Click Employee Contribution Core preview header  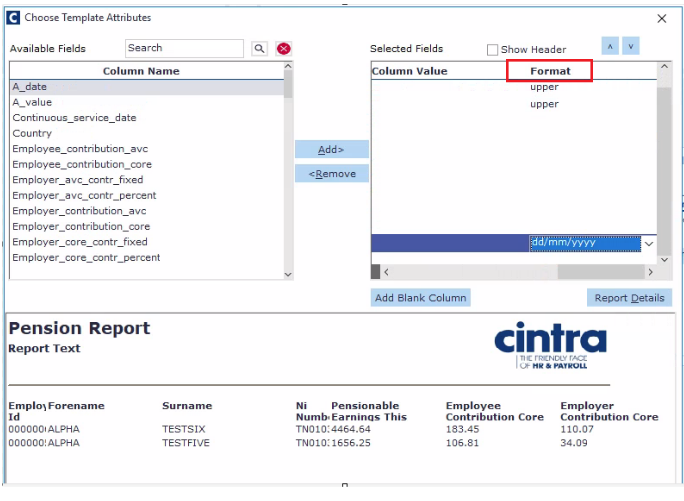point(495,412)
